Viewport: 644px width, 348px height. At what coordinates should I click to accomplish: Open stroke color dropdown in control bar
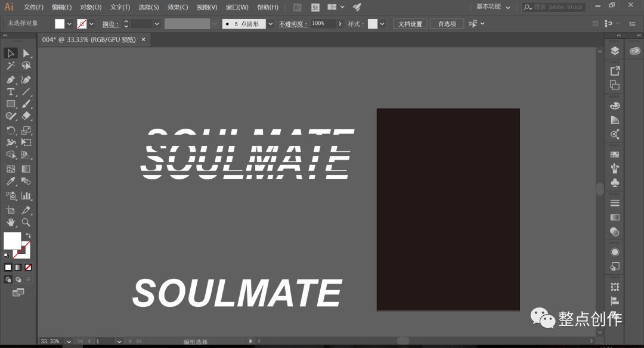pos(91,24)
